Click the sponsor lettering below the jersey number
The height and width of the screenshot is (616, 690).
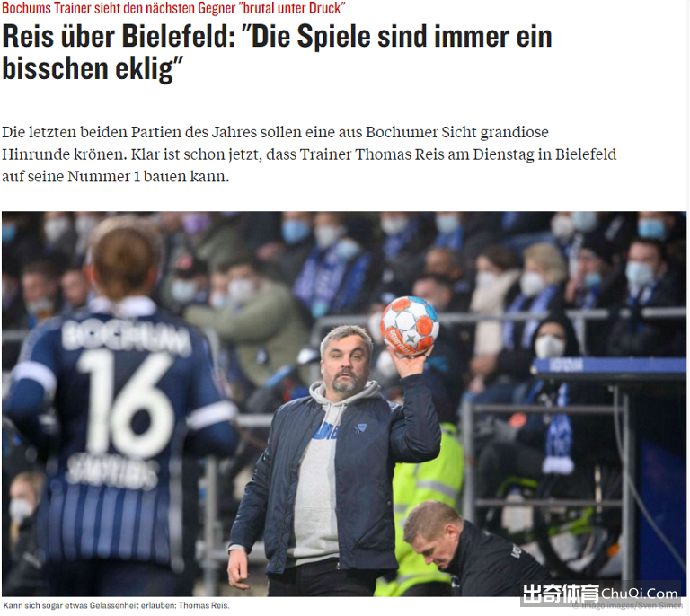112,472
